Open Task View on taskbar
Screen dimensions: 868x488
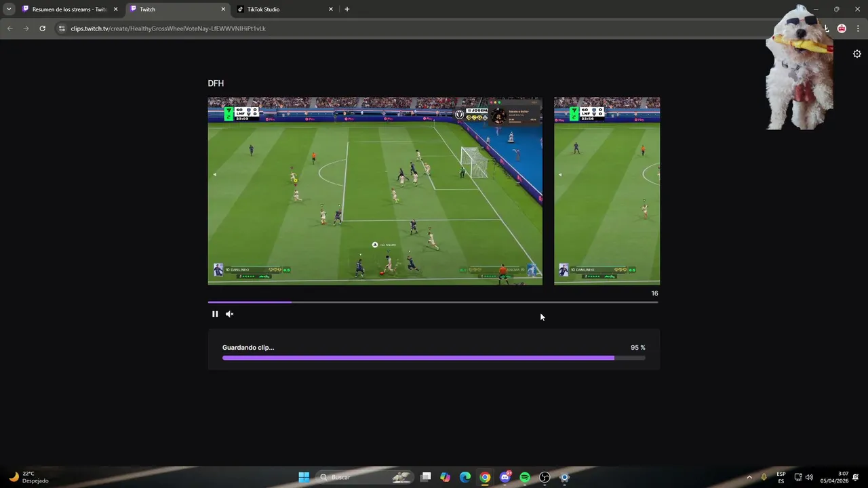coord(425,477)
